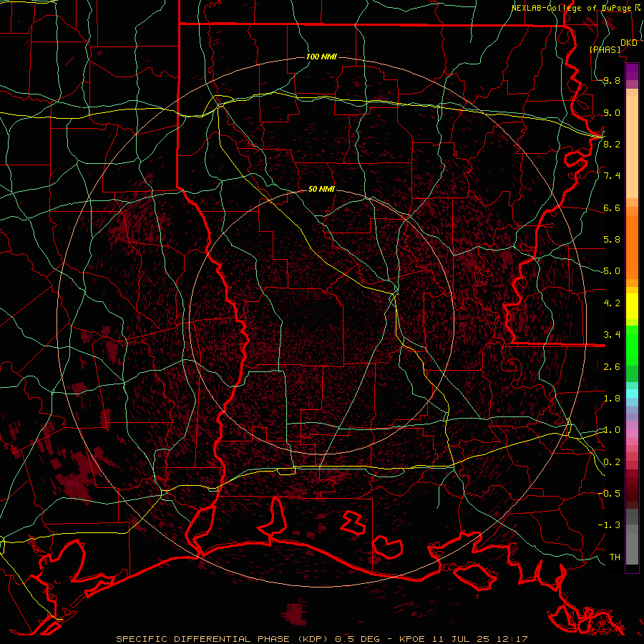Click the 2.6 value on the color scale

coord(612,366)
